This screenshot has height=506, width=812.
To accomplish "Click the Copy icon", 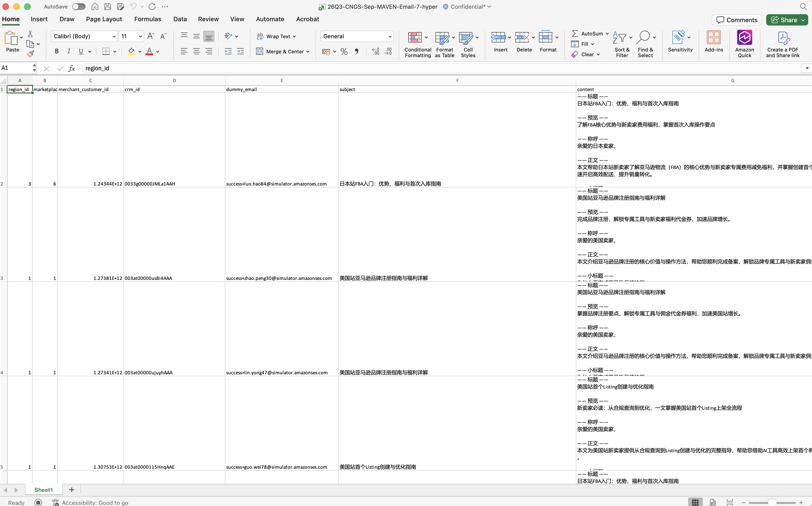I will 30,44.
